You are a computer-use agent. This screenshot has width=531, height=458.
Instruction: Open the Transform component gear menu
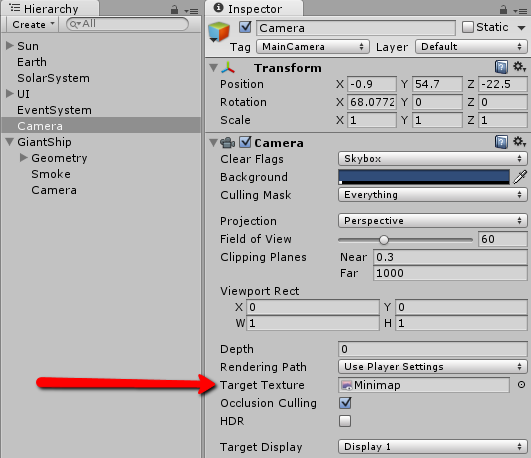coord(519,67)
